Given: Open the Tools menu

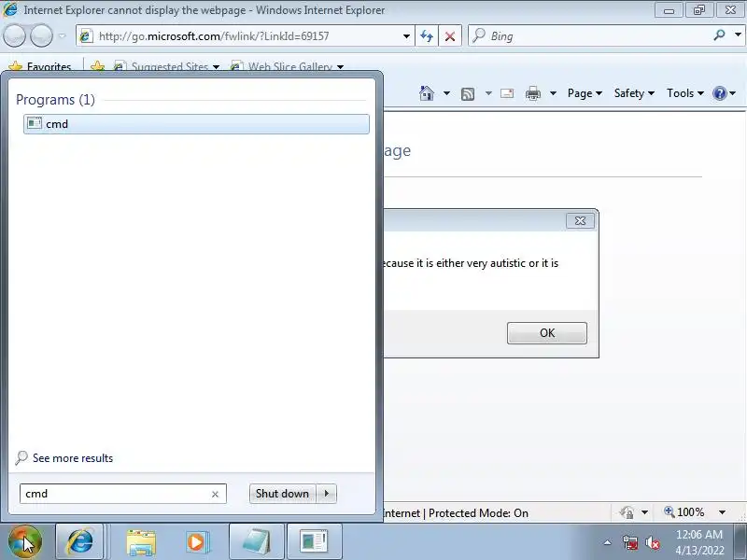Looking at the screenshot, I should [685, 93].
